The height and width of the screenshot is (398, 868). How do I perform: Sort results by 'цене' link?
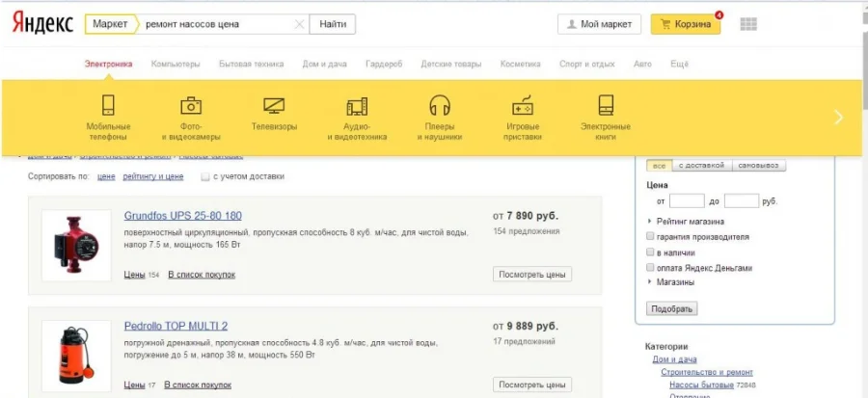(106, 177)
